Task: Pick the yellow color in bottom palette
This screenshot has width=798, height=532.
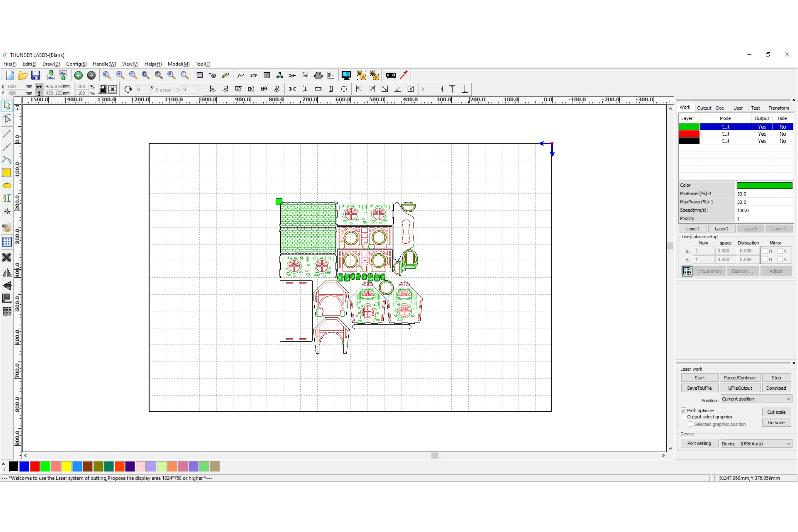Action: 66,467
